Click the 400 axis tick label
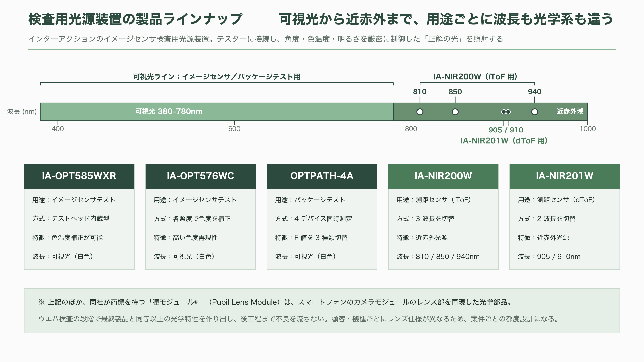 [58, 129]
